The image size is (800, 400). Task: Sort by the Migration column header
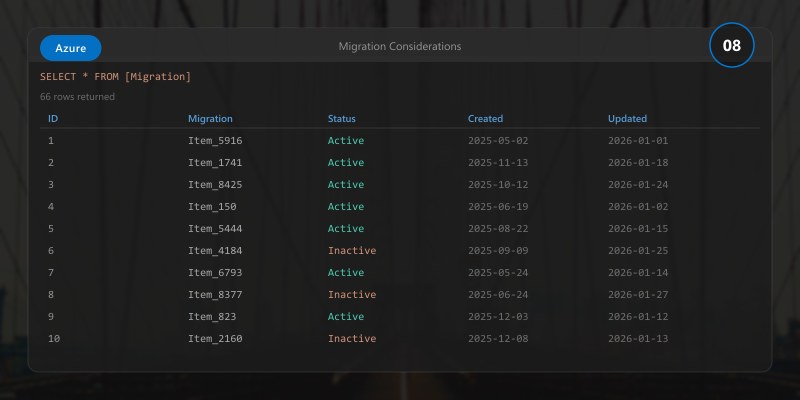pyautogui.click(x=210, y=118)
